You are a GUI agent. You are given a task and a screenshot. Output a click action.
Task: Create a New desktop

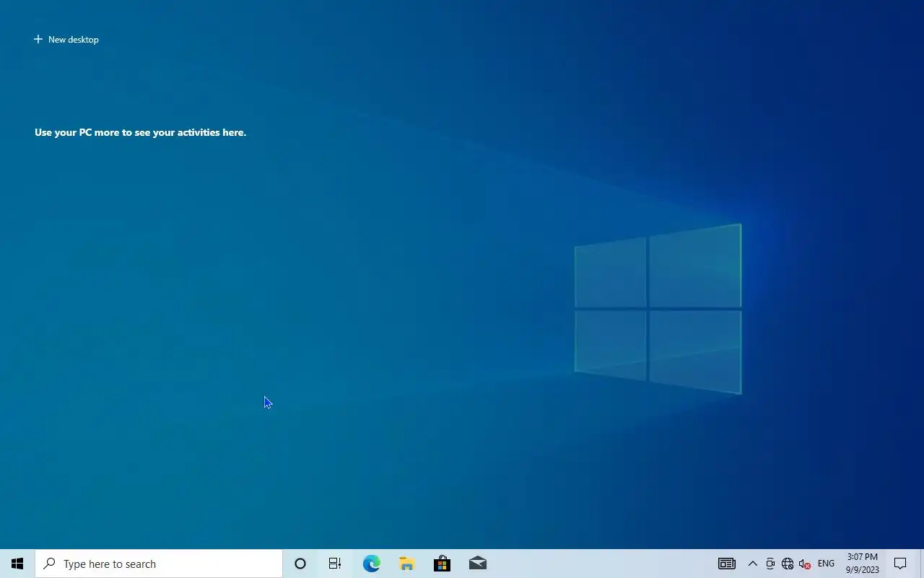66,40
